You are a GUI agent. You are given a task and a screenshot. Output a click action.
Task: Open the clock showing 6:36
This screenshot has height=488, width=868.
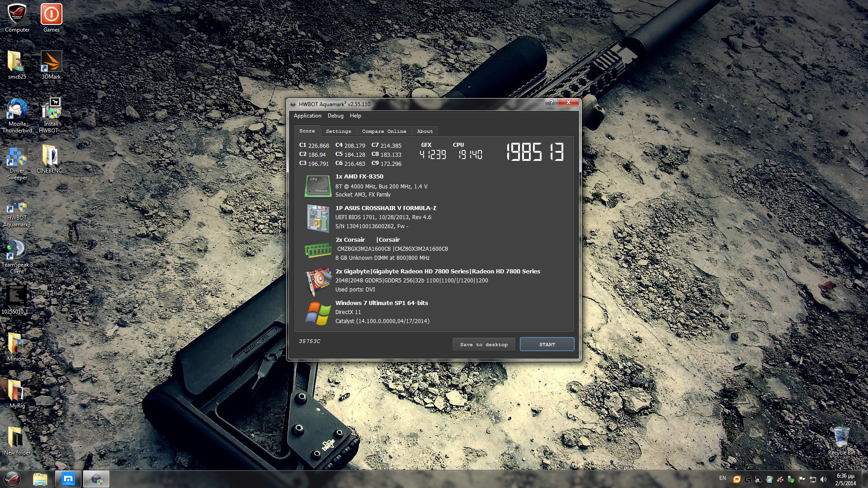coord(845,479)
